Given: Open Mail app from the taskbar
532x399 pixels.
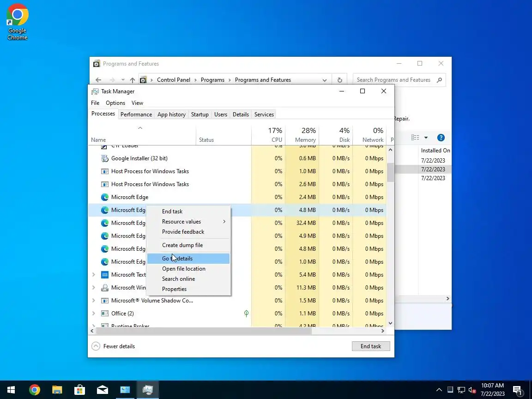Looking at the screenshot, I should pos(103,390).
